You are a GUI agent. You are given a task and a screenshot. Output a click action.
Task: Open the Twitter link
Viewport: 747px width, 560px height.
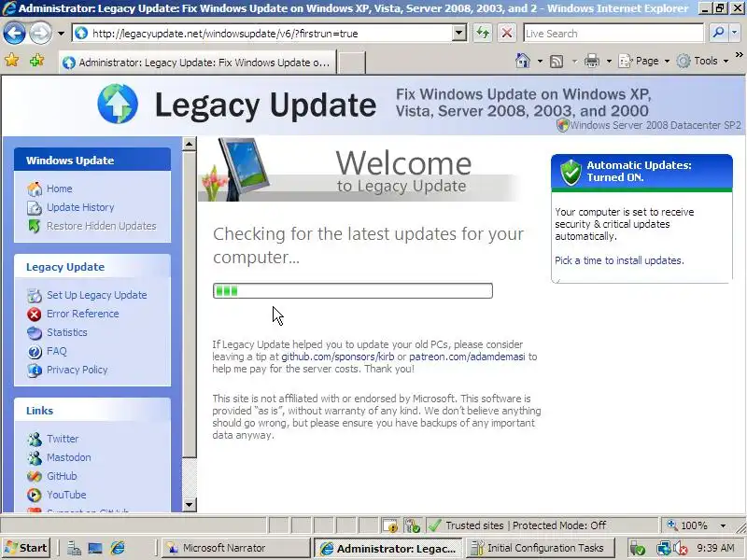click(x=63, y=439)
